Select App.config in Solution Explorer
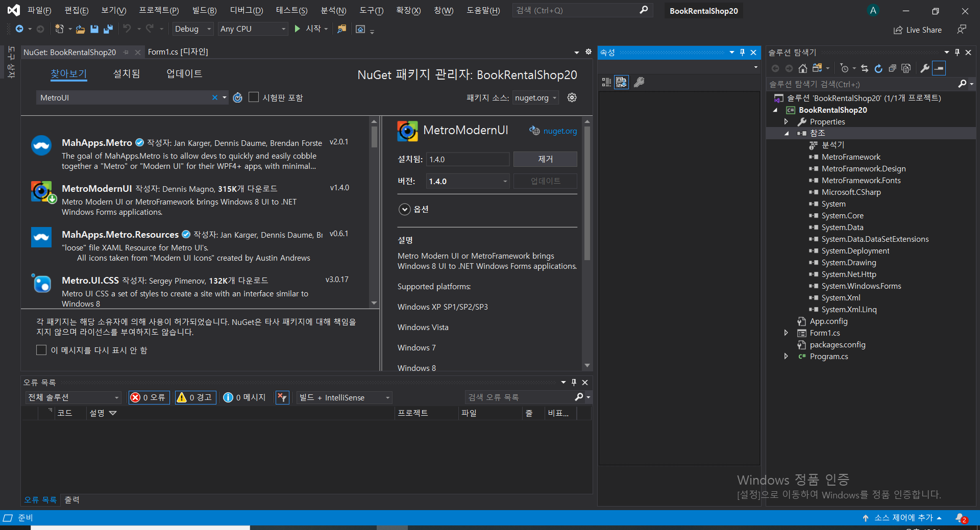The image size is (980, 530). tap(828, 321)
